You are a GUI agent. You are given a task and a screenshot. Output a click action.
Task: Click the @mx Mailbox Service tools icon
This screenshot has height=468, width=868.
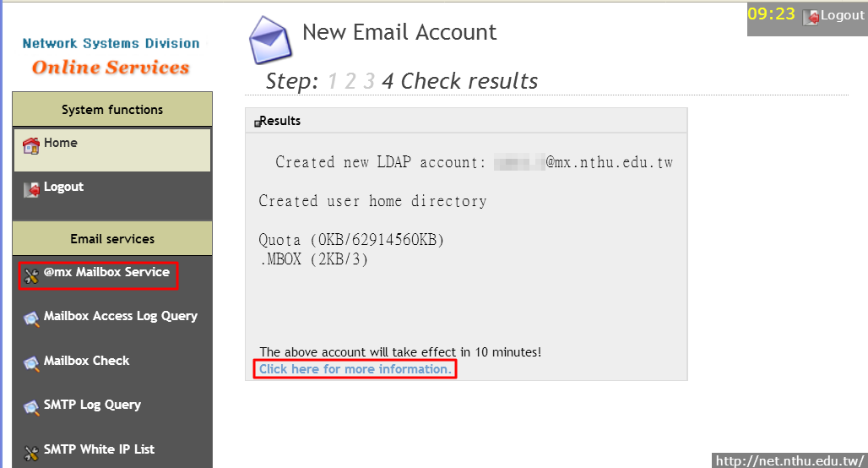[x=31, y=275]
